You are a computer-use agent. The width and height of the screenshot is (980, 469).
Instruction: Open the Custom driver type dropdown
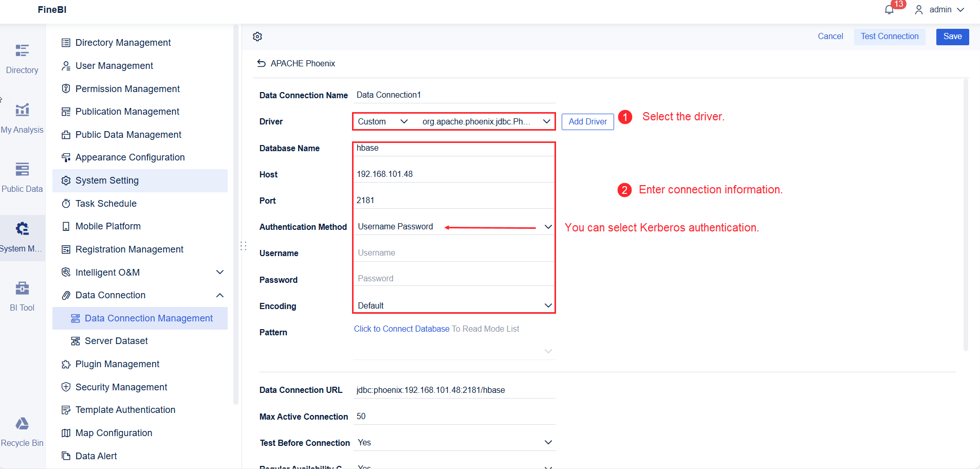click(x=383, y=121)
